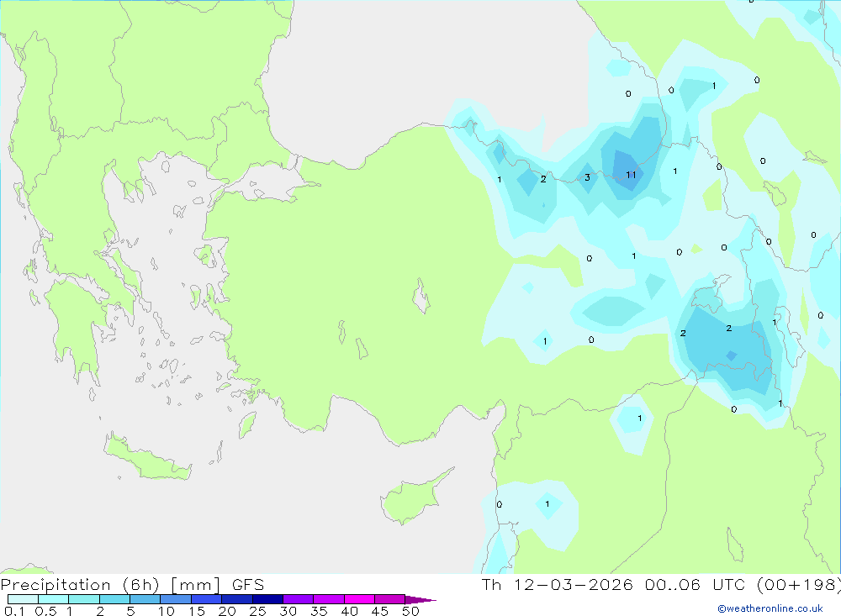Click the 'Precipitation (6h) [mm] GFS' title
The height and width of the screenshot is (616, 841).
coord(133,584)
